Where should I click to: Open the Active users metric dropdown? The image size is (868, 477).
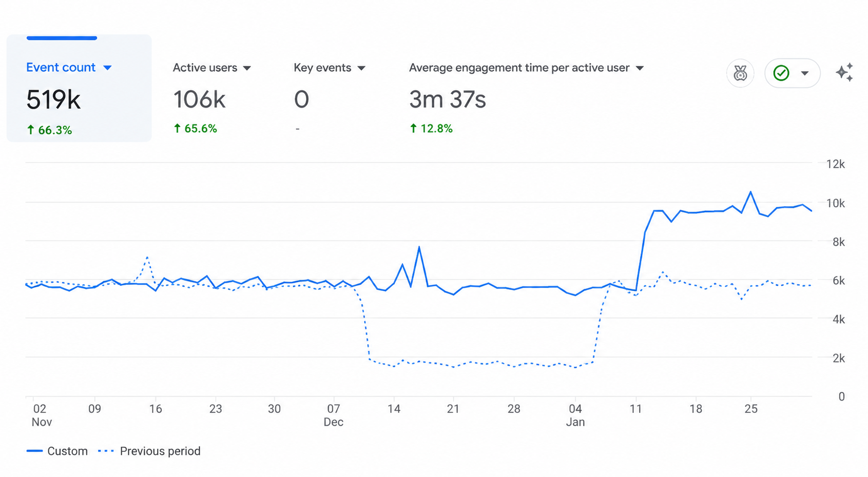click(247, 68)
